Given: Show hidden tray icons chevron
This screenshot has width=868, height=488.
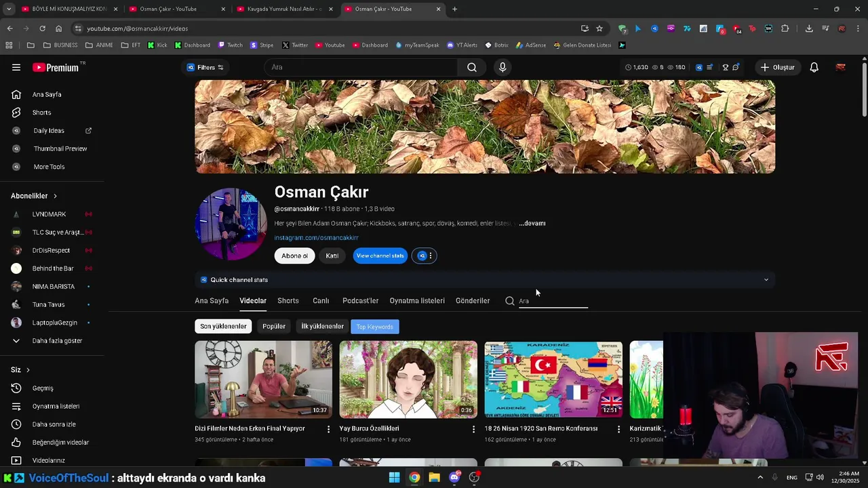Looking at the screenshot, I should tap(760, 477).
